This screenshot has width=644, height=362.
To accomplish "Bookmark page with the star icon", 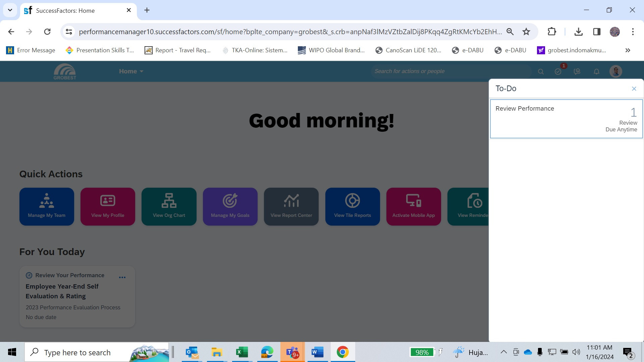I will point(526,32).
